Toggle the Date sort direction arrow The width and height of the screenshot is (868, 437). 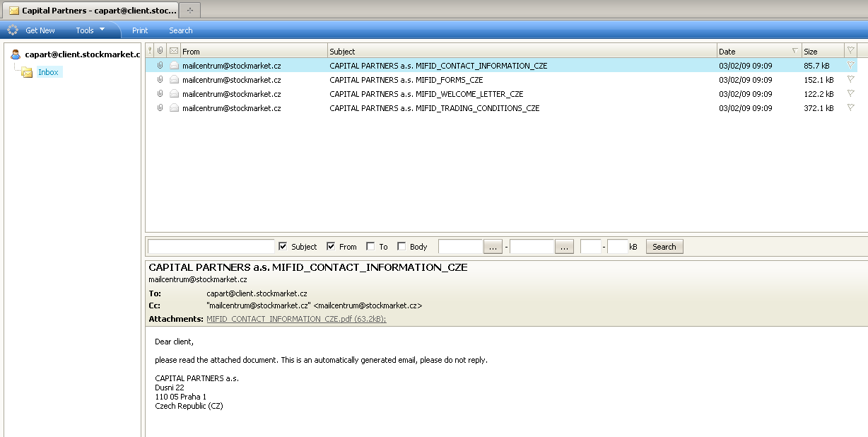(x=794, y=51)
